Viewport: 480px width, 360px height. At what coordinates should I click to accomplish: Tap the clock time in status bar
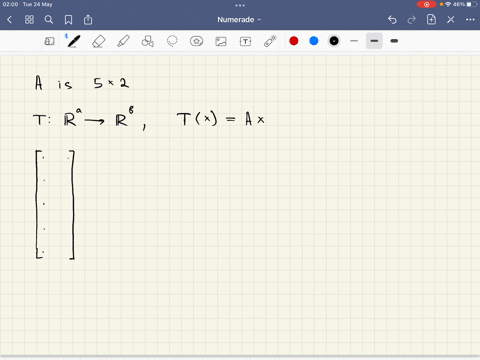click(10, 4)
